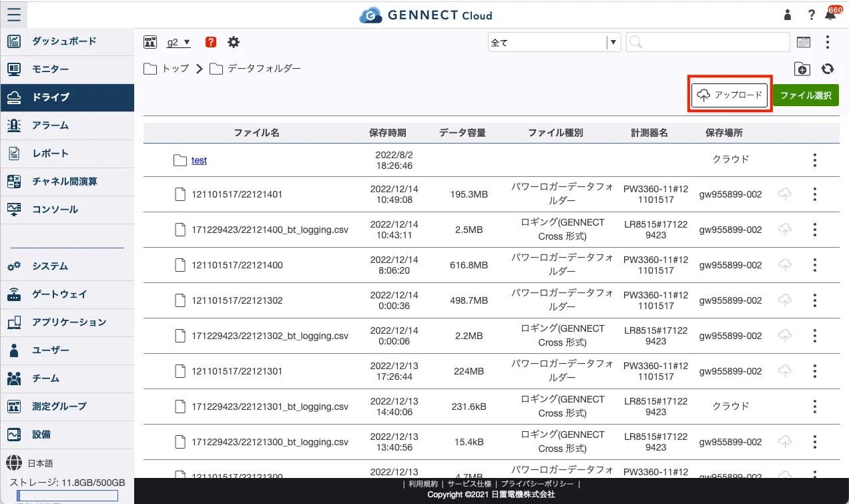The height and width of the screenshot is (504, 849).
Task: Open the 利用規約 footer link
Action: click(x=423, y=484)
